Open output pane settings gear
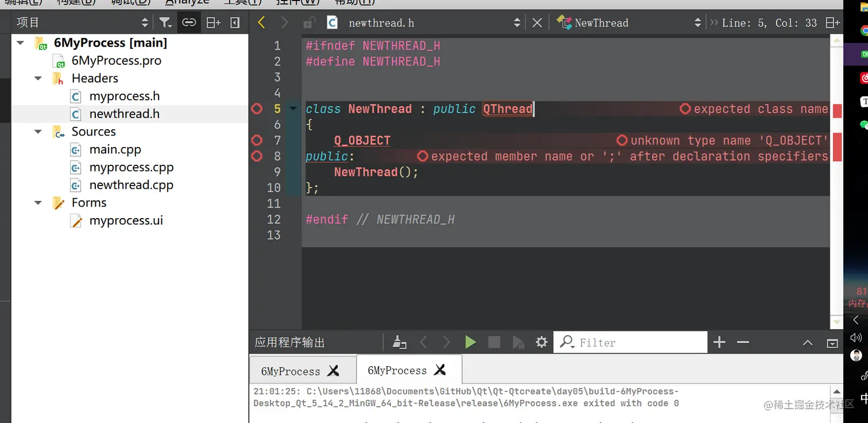The width and height of the screenshot is (868, 423). click(541, 343)
